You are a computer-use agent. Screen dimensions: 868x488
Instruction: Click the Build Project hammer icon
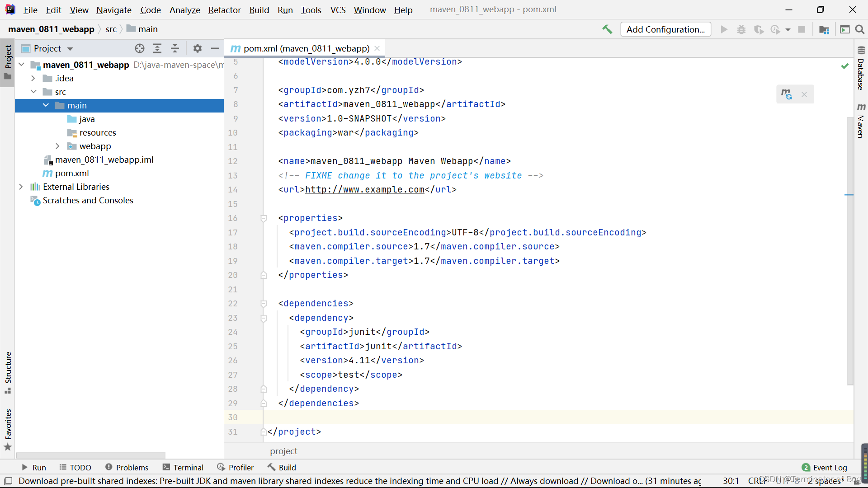(x=607, y=29)
